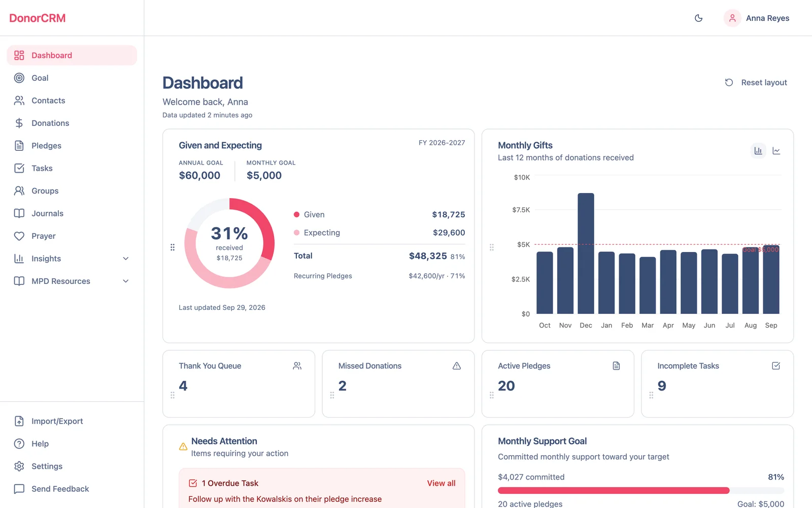Click the Reset layout button
This screenshot has width=812, height=508.
pyautogui.click(x=756, y=82)
